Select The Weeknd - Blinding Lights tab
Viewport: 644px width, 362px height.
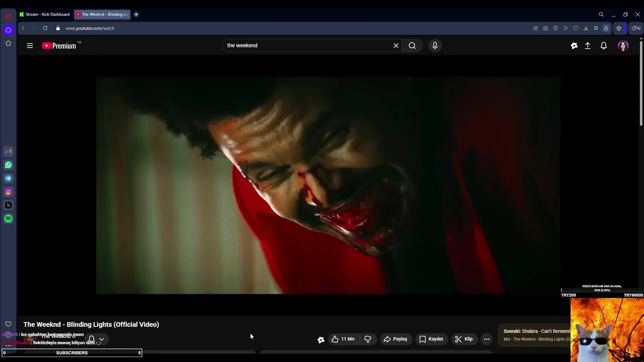103,15
